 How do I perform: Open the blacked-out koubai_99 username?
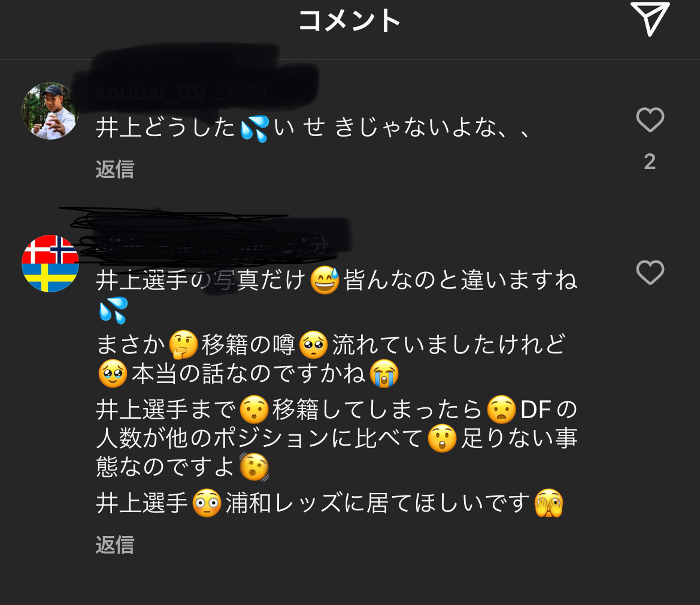point(150,93)
